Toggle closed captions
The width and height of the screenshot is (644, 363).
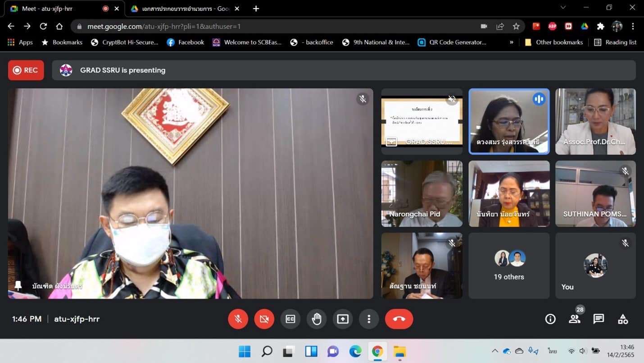(x=290, y=319)
